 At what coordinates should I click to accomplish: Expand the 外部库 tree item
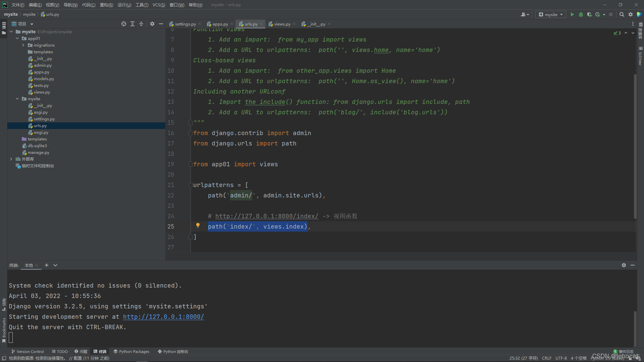11,159
